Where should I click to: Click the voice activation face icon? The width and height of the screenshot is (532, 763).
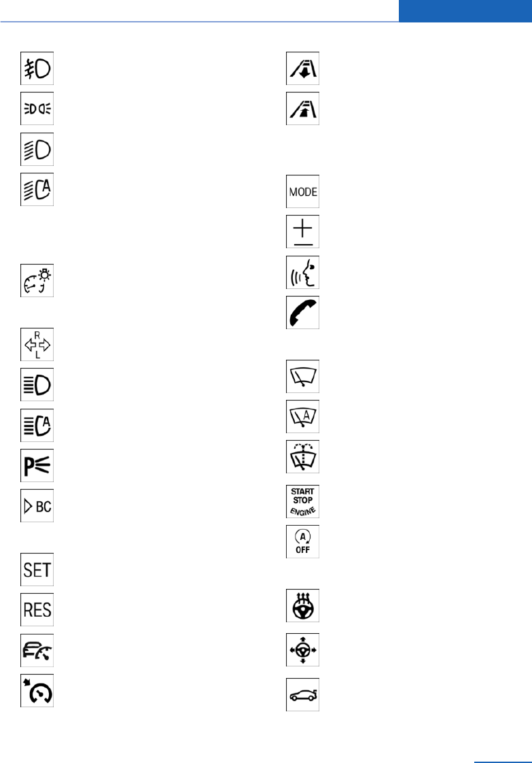point(302,273)
